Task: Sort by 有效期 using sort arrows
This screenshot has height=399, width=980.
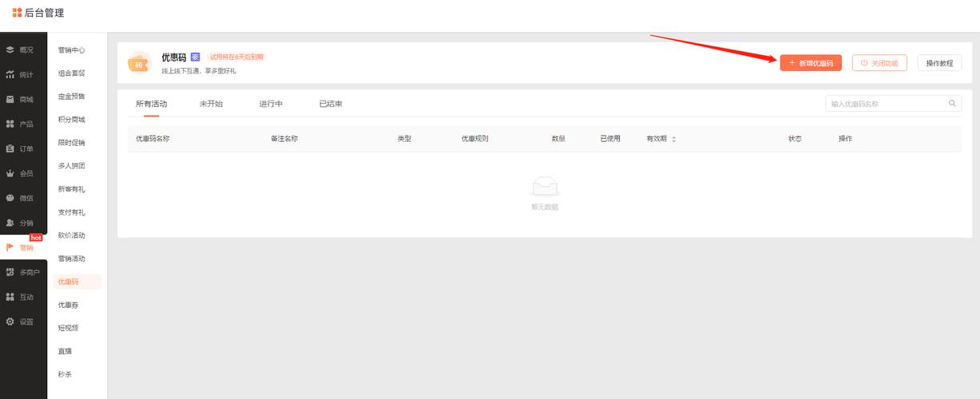Action: click(x=673, y=139)
